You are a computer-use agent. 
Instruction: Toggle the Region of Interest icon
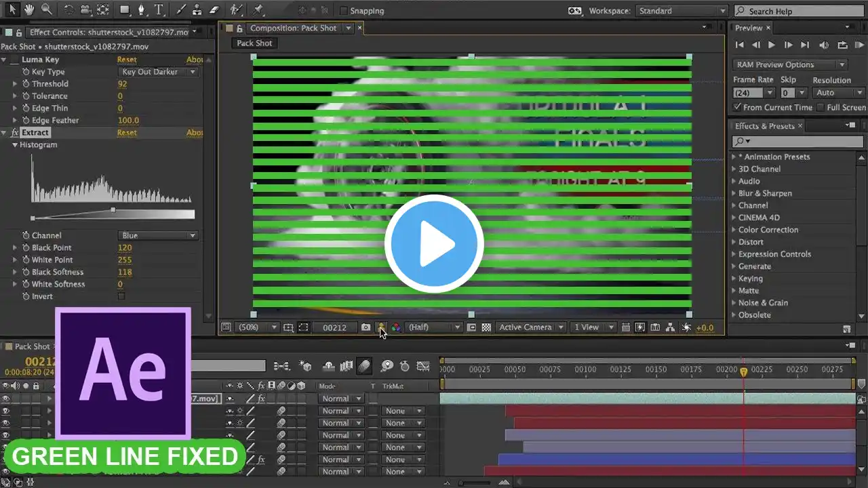click(471, 327)
